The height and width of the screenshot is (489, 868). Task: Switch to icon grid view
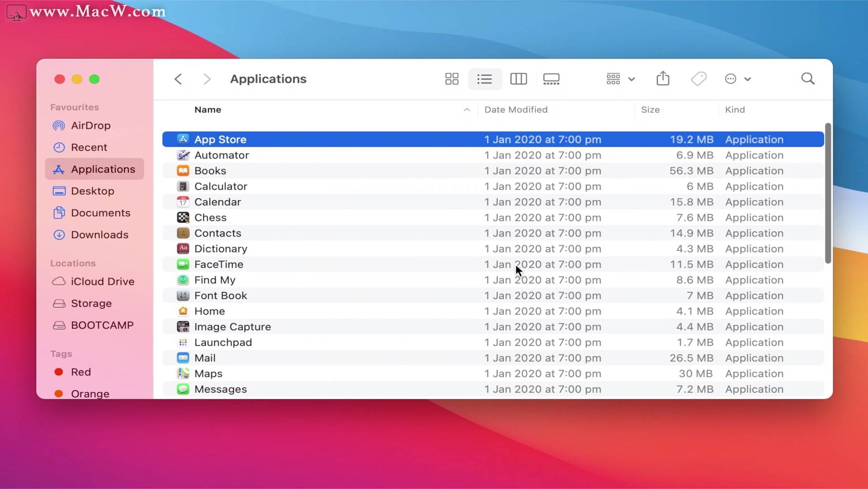452,79
